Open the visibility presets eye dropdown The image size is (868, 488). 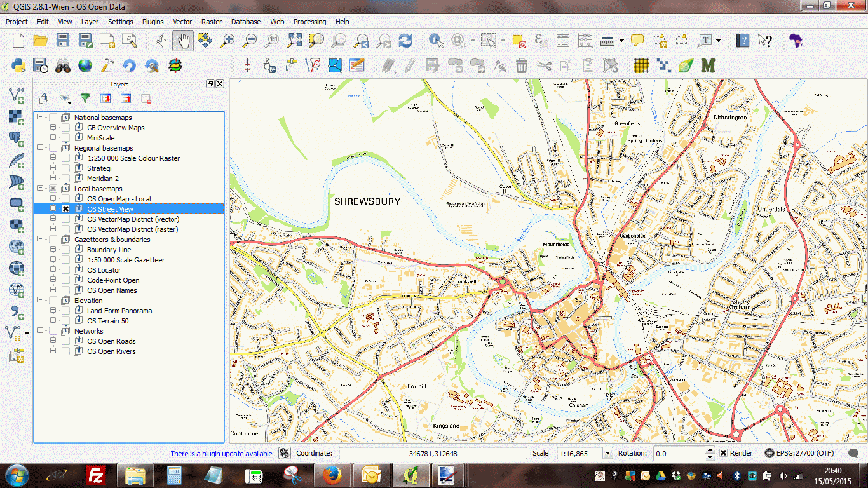pos(65,98)
